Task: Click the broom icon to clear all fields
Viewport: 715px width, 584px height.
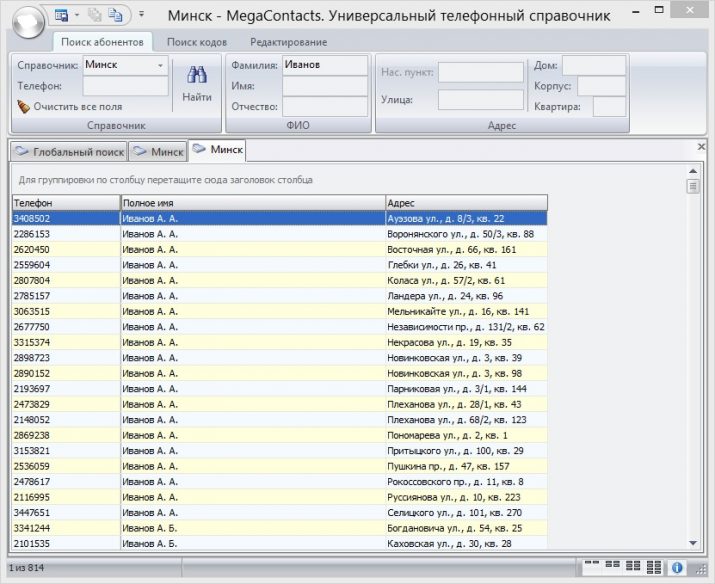Action: tap(23, 106)
